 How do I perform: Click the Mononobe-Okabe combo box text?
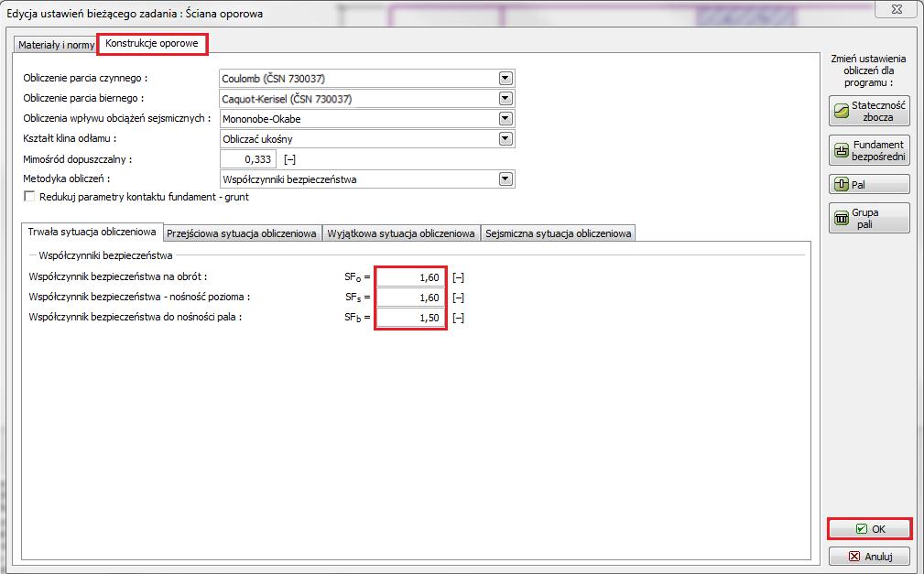click(262, 119)
